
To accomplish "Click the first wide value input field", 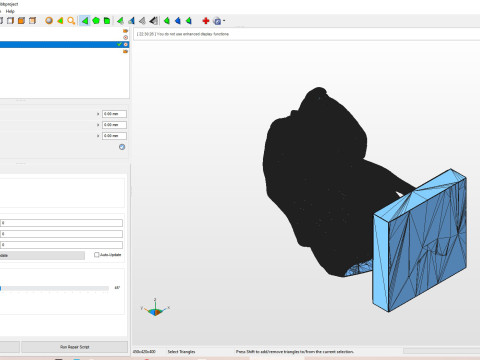I will pyautogui.click(x=61, y=223).
